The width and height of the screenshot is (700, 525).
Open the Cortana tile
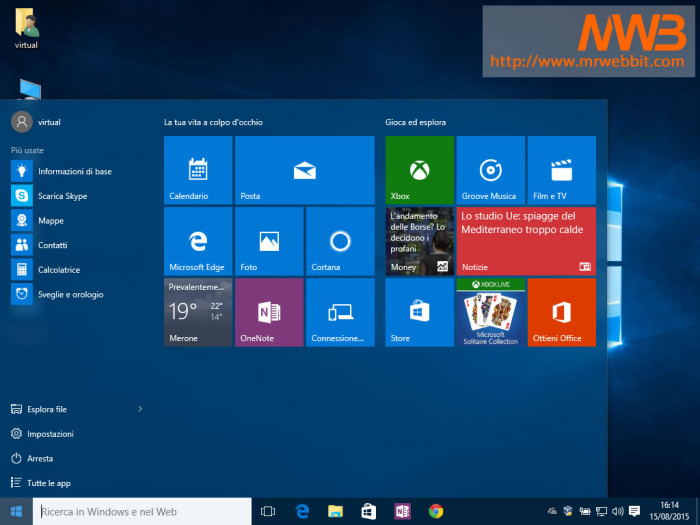[340, 241]
